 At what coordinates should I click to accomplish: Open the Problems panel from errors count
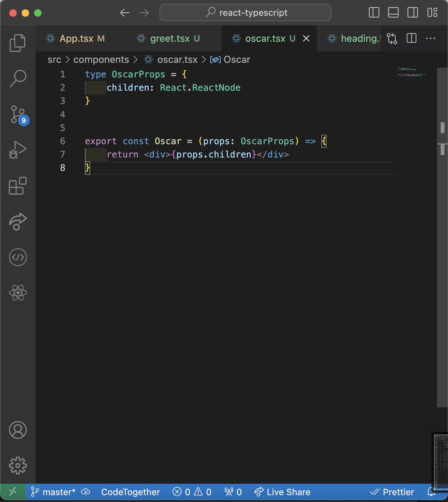(x=182, y=492)
